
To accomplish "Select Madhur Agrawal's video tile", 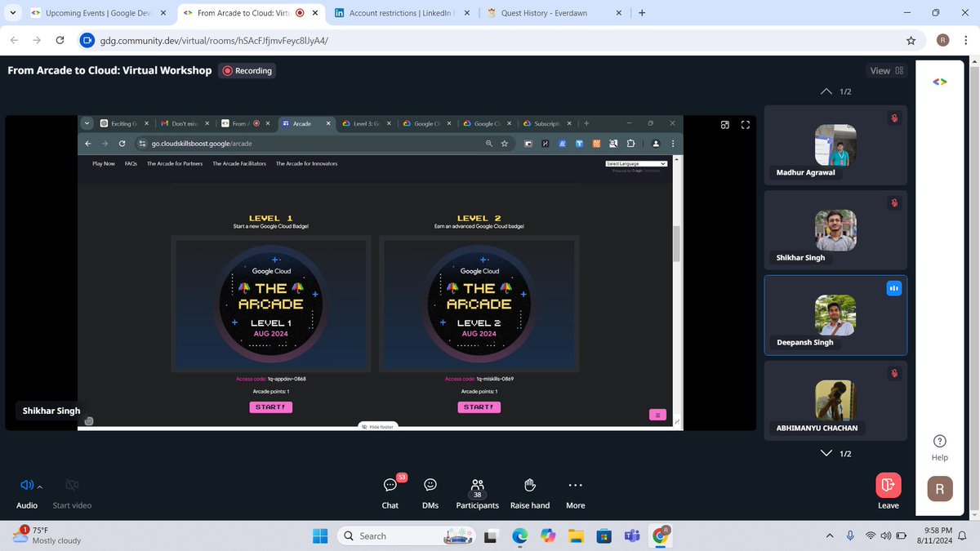I will tap(835, 145).
